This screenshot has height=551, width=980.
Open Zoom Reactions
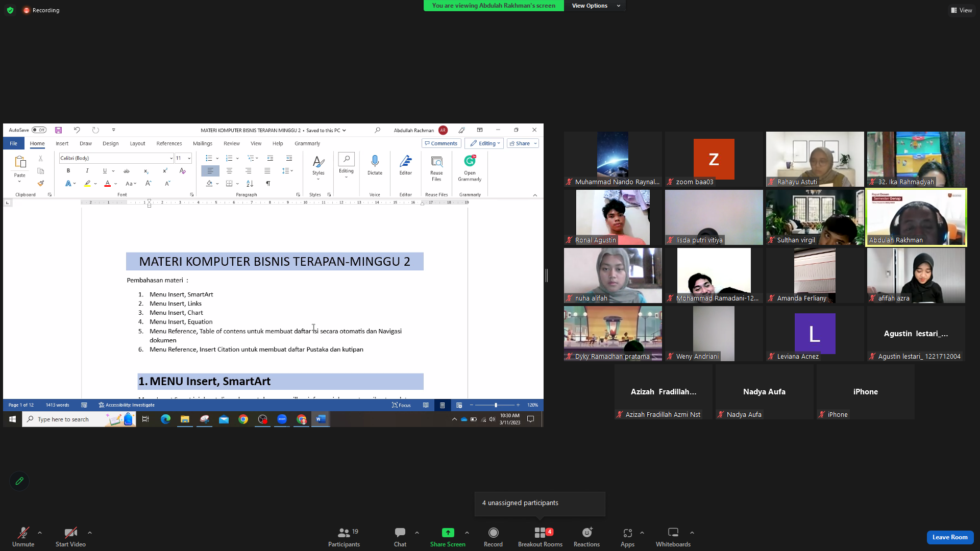(586, 537)
